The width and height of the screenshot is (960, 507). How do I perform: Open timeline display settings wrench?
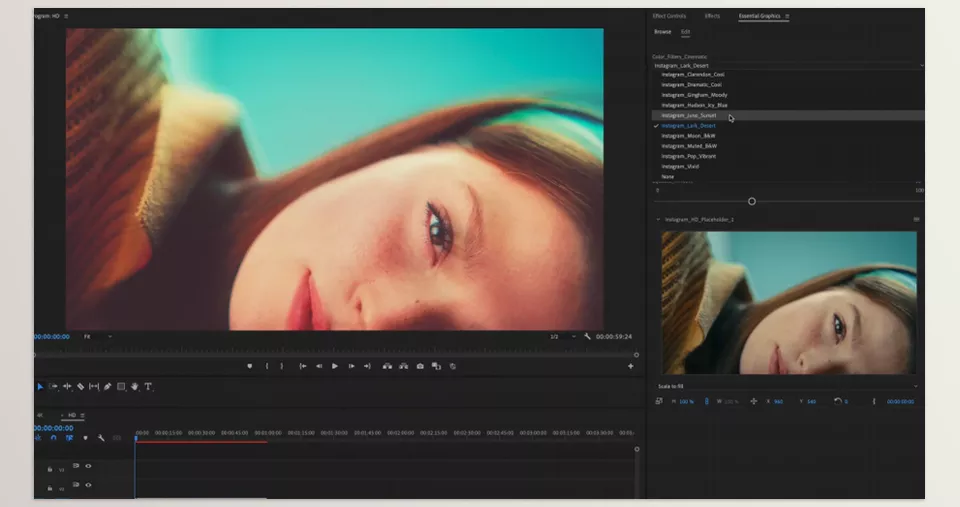[101, 438]
